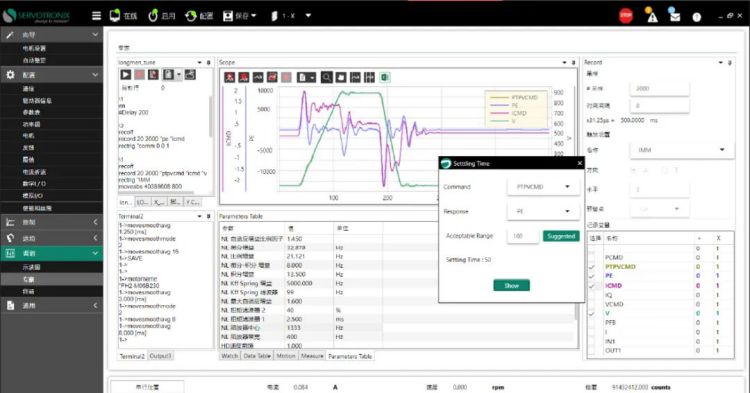
Task: Click the pan hand icon in Scope
Action: [x=341, y=77]
